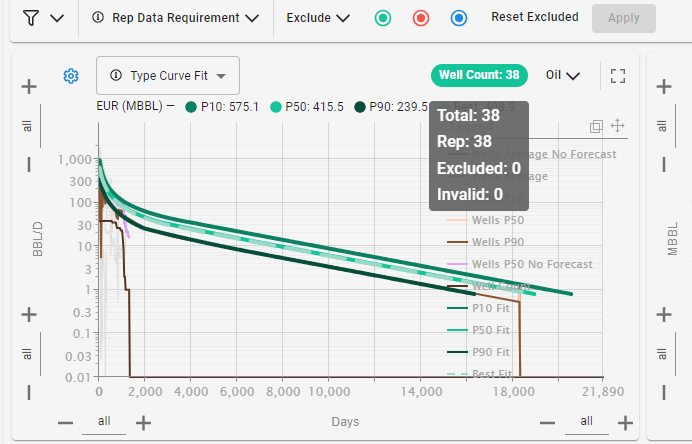The image size is (692, 444).
Task: Open the filter funnel icon
Action: (31, 18)
